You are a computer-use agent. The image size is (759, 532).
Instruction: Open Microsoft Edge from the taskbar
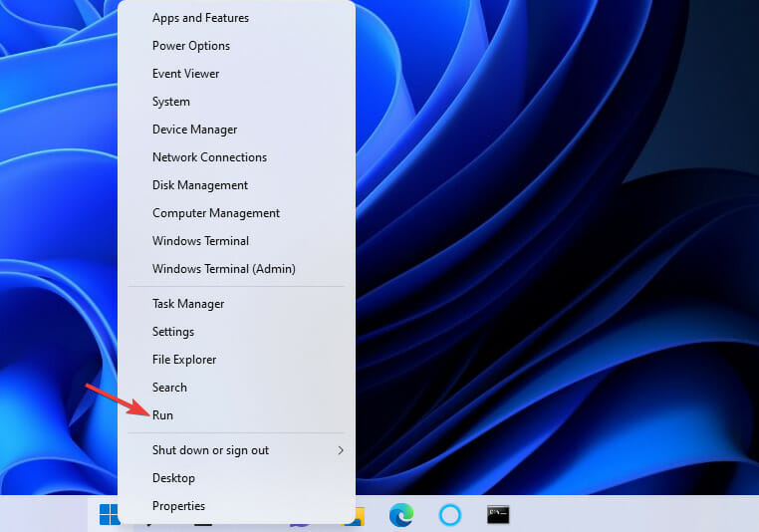coord(401,515)
